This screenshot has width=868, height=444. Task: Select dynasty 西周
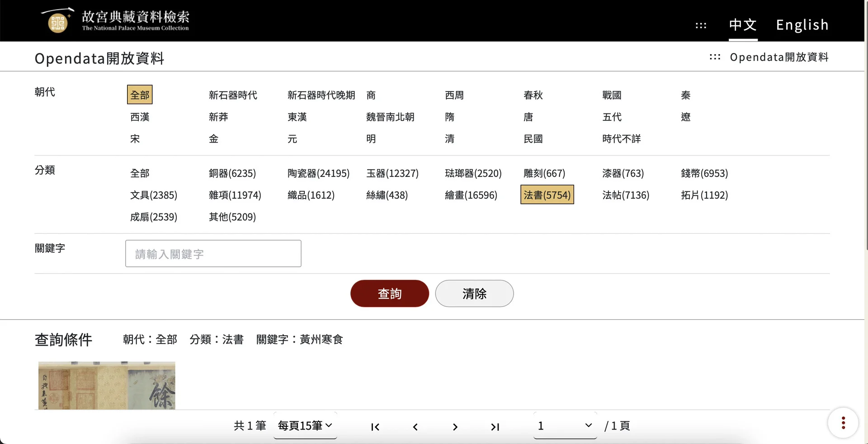(x=454, y=95)
